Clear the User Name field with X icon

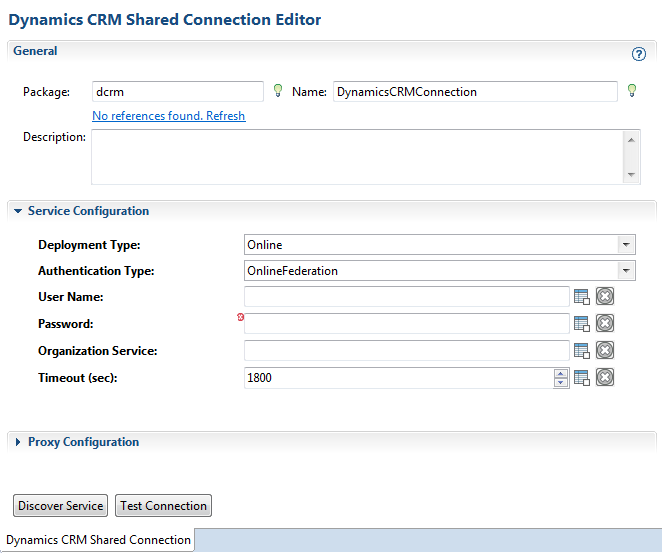tap(604, 296)
